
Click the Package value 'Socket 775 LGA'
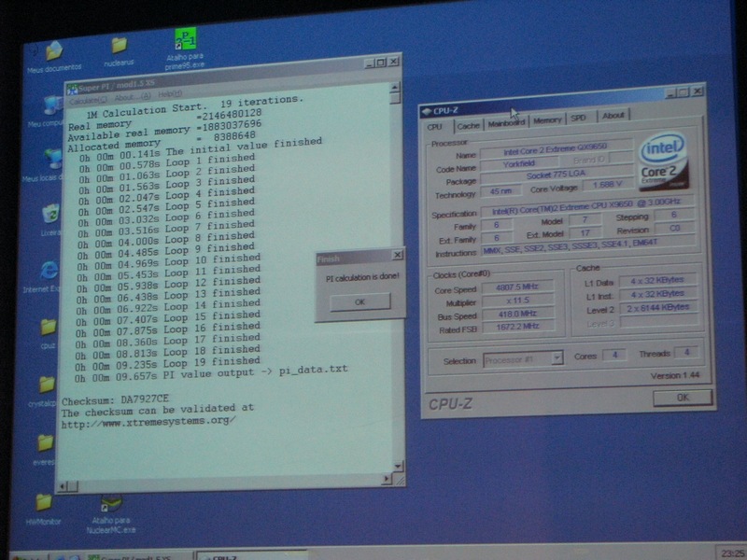click(x=556, y=175)
